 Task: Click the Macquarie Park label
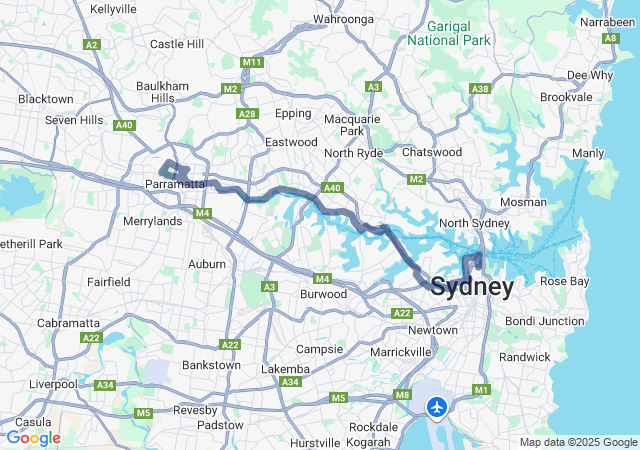coord(352,125)
